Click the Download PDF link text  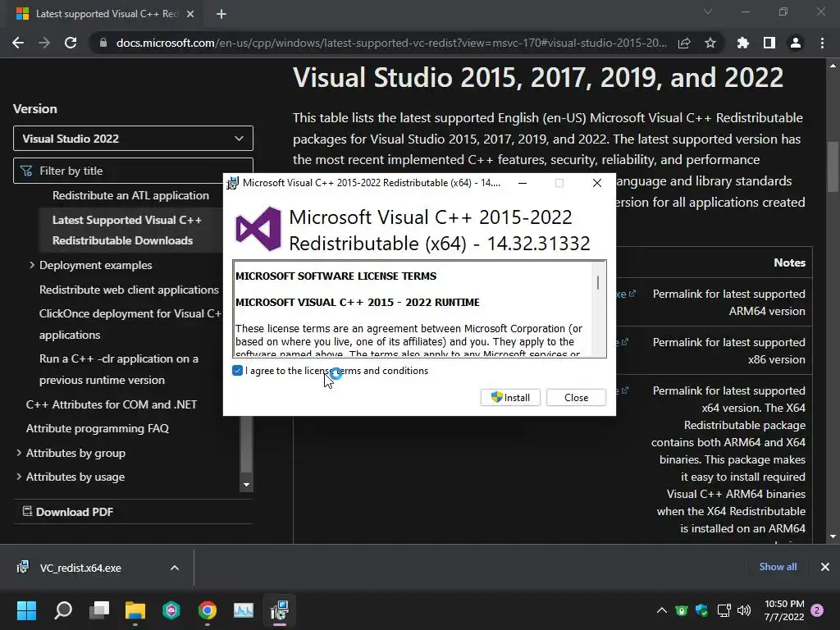(x=75, y=512)
